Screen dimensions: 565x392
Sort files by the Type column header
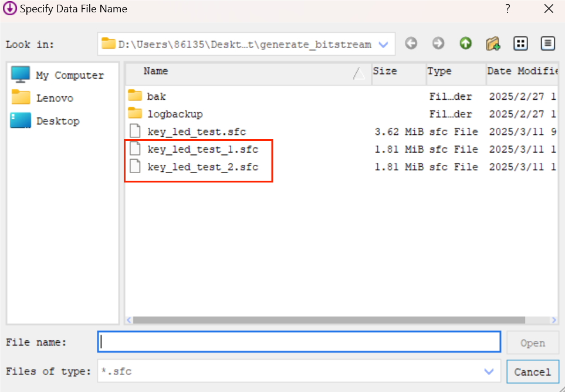pos(439,72)
